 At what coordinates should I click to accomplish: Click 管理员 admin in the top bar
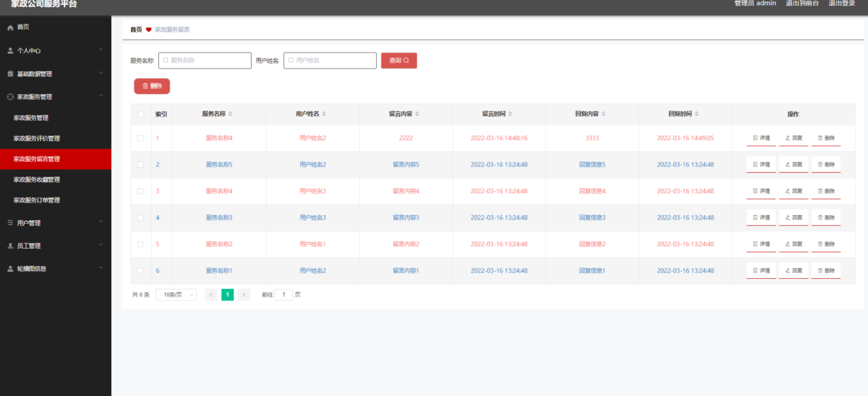click(755, 3)
